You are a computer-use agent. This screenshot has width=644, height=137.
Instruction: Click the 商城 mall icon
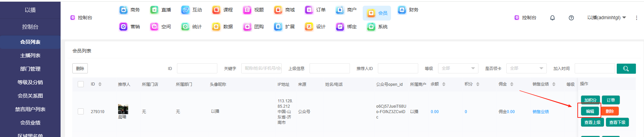pyautogui.click(x=278, y=10)
